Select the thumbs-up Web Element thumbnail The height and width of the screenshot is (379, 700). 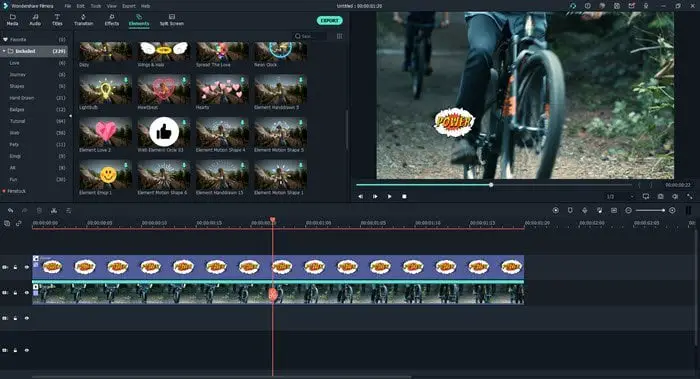(164, 132)
